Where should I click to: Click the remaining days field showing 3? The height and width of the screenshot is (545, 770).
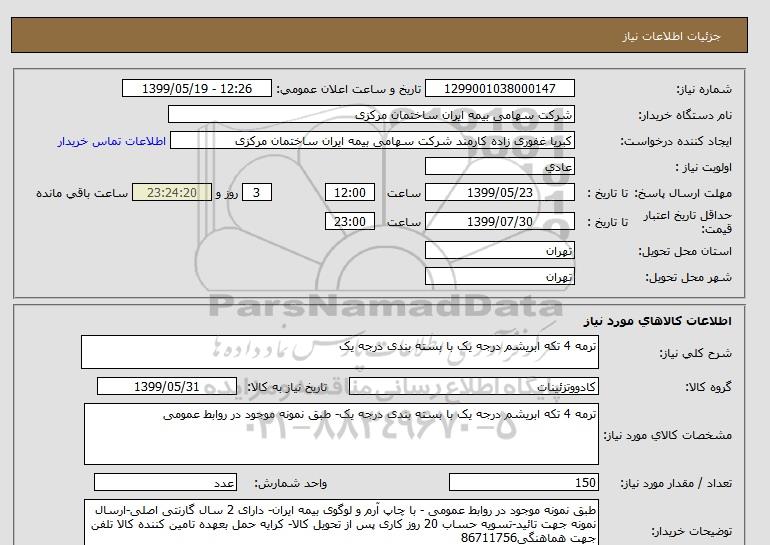coord(256,192)
